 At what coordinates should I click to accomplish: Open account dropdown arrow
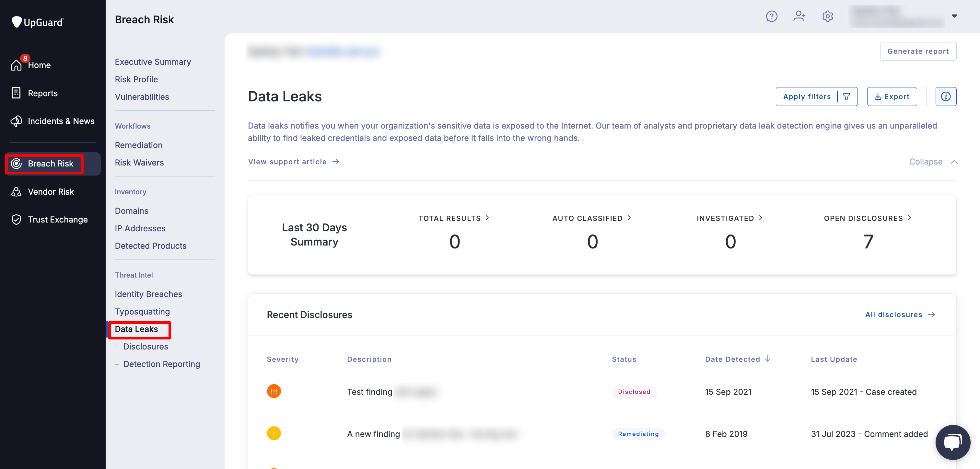point(954,16)
